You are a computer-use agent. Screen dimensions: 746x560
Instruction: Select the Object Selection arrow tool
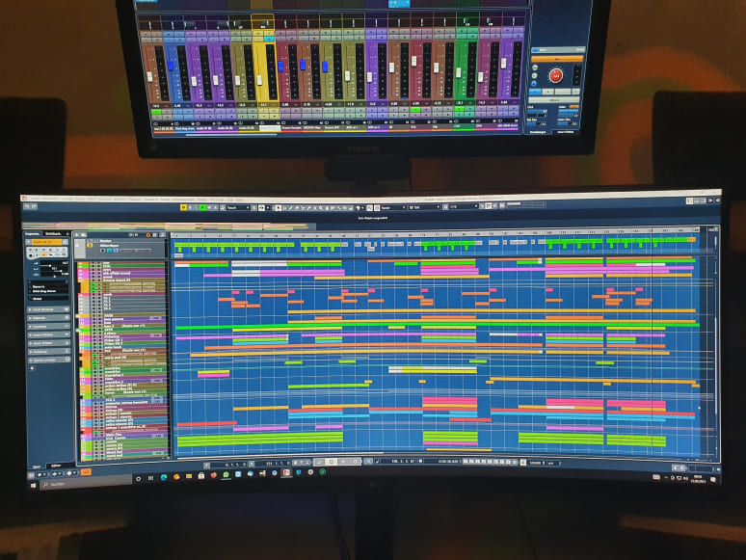(x=278, y=208)
